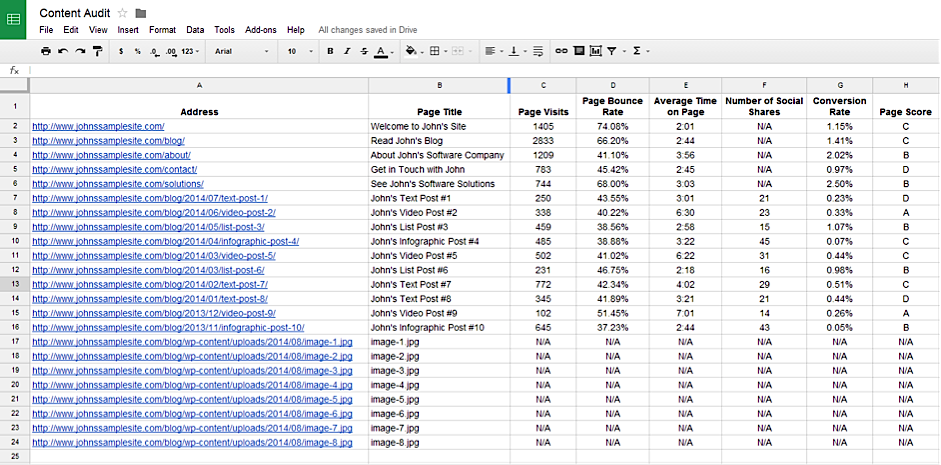
Task: Star the Content Audit document
Action: [122, 13]
